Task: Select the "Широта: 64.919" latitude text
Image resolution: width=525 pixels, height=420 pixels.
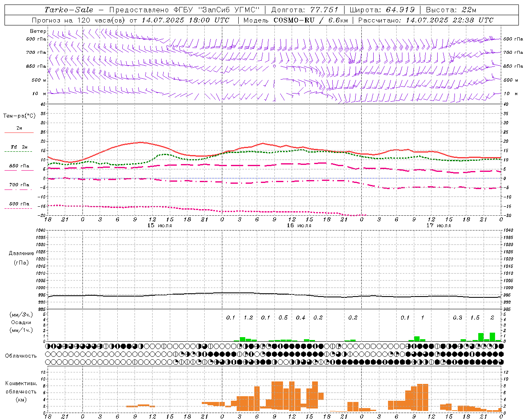Action: [382, 10]
